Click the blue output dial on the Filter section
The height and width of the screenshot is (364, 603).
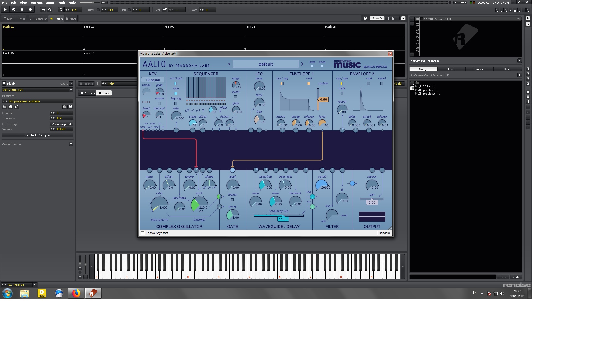click(x=352, y=183)
